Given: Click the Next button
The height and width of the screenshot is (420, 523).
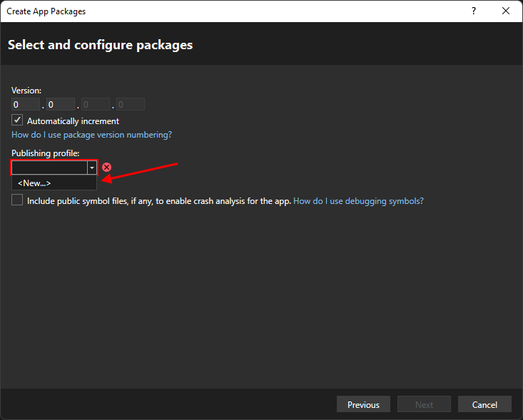Looking at the screenshot, I should [x=424, y=404].
